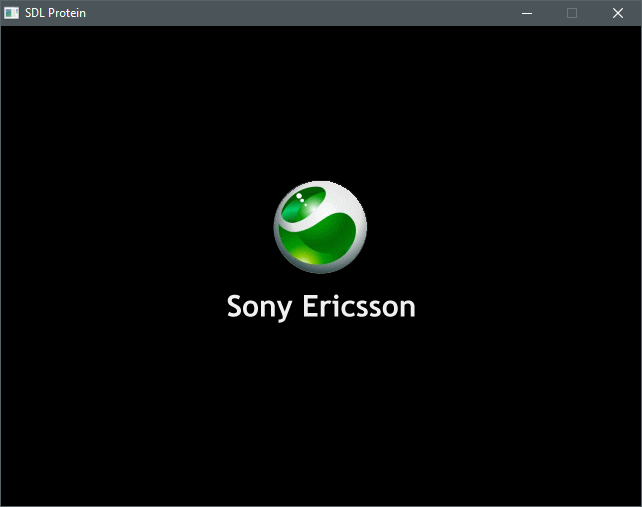Click the SDL Protein window icon
The height and width of the screenshot is (507, 642).
coord(11,13)
